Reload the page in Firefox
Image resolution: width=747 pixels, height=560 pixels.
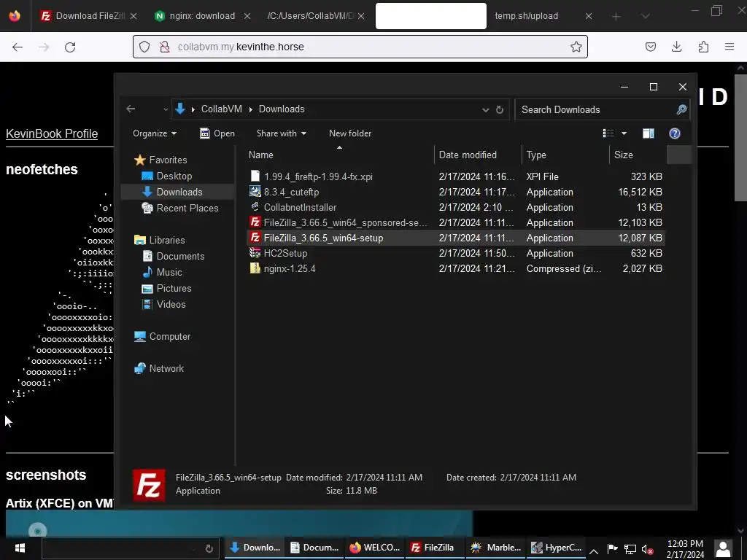click(70, 47)
